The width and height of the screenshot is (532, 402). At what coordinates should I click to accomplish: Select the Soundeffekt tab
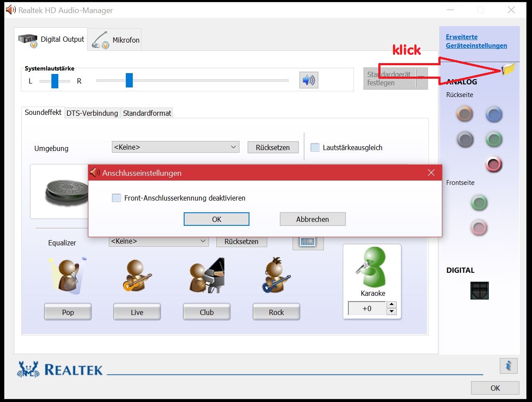coord(43,112)
